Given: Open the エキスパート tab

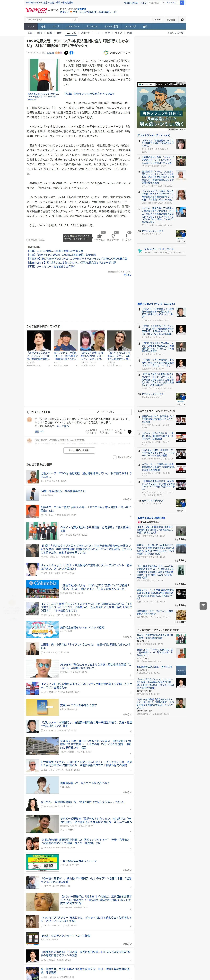Looking at the screenshot, I should pyautogui.click(x=72, y=27).
